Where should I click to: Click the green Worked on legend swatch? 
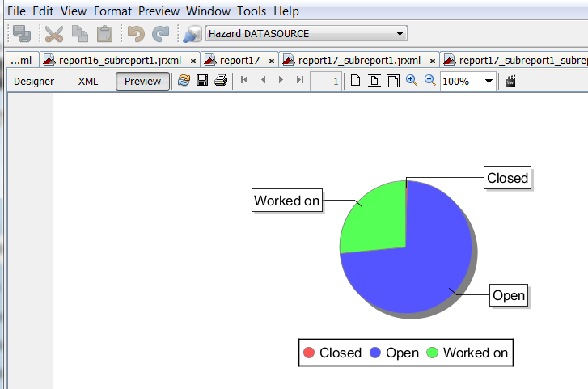(433, 353)
